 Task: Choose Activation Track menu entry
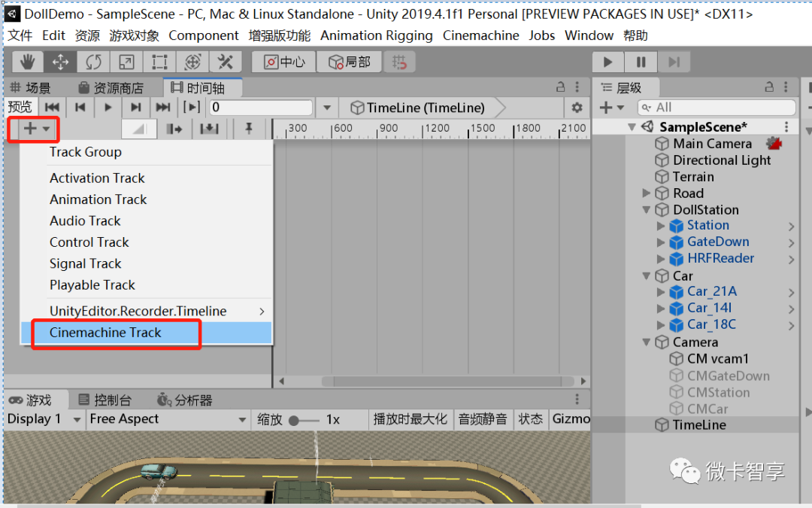click(x=146, y=178)
